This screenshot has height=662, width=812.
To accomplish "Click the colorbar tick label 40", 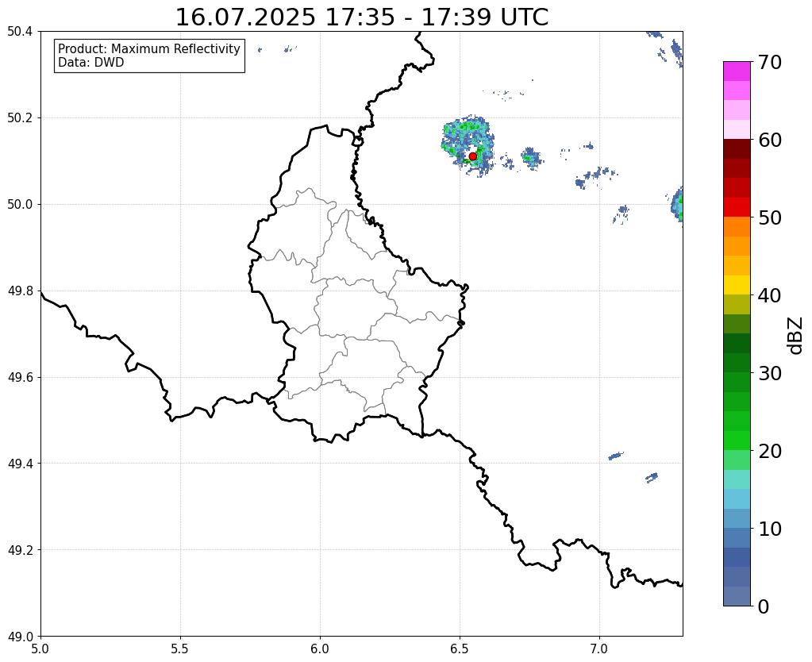I will (x=770, y=295).
